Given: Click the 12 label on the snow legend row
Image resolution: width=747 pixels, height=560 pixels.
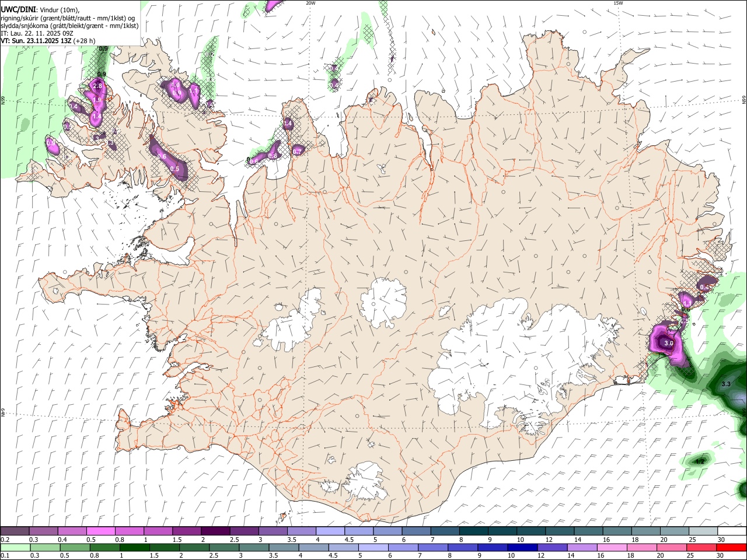Looking at the screenshot, I should pos(548,540).
